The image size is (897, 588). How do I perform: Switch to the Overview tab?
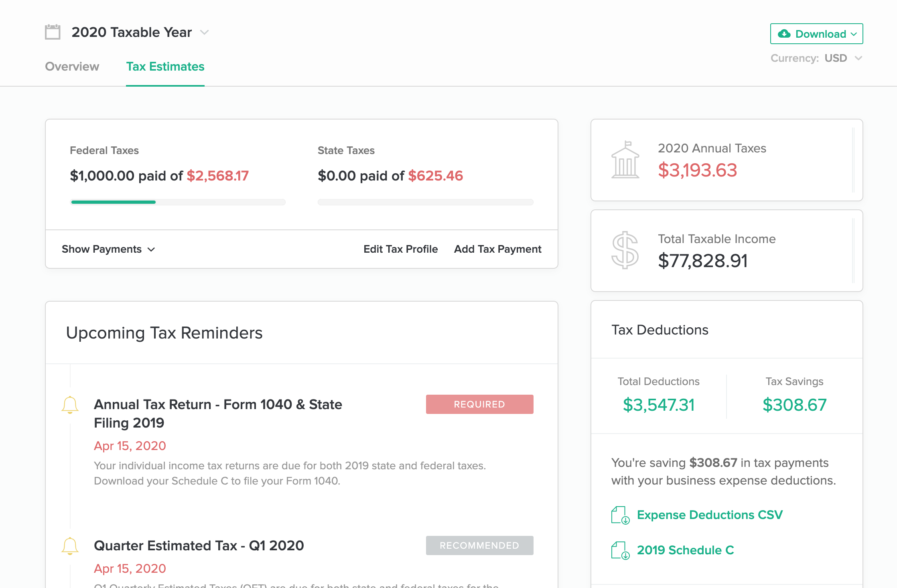[x=72, y=67]
